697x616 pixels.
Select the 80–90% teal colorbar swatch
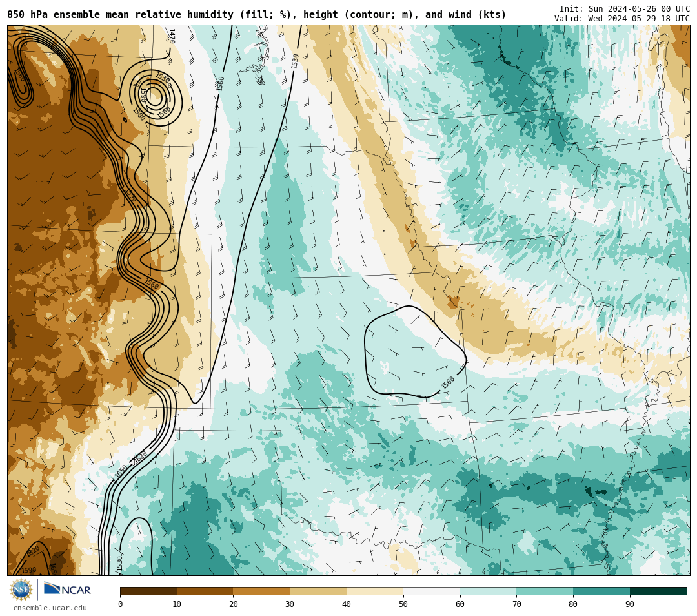point(601,591)
